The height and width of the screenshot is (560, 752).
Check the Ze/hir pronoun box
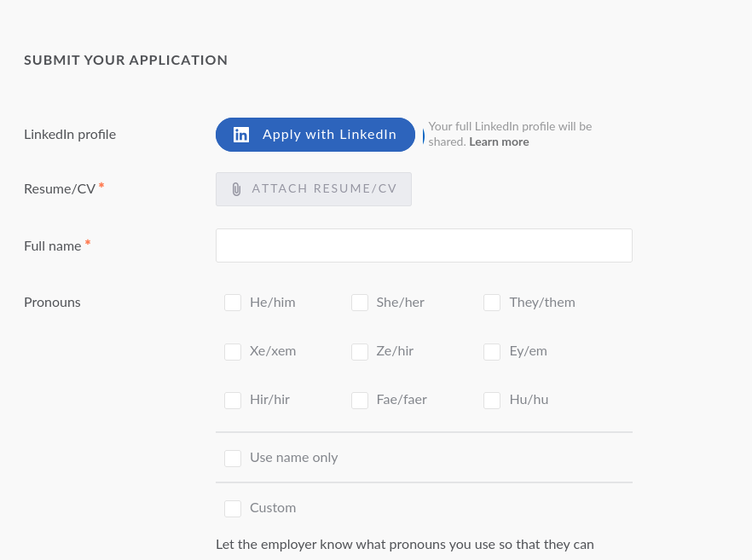point(360,352)
